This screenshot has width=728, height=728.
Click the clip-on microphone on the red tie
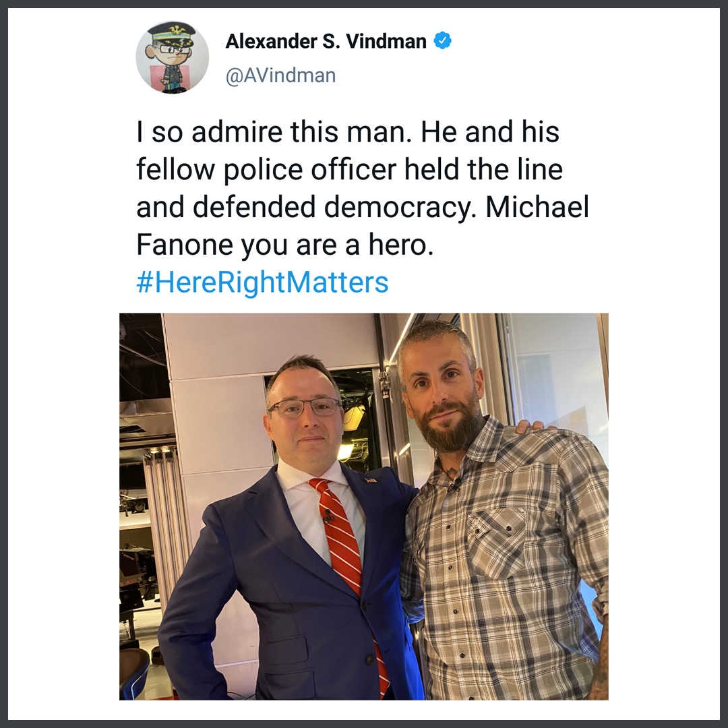328,516
